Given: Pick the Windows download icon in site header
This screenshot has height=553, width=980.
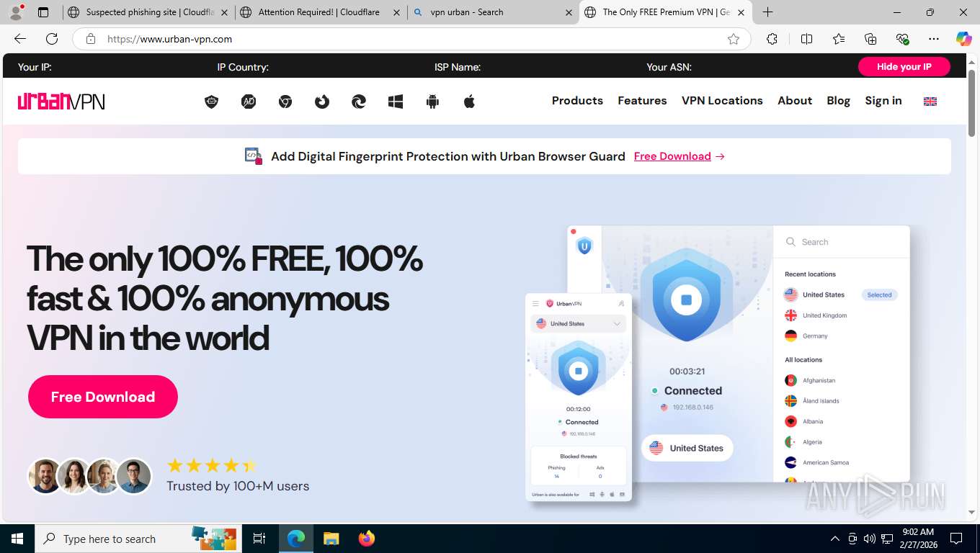Looking at the screenshot, I should click(x=396, y=102).
